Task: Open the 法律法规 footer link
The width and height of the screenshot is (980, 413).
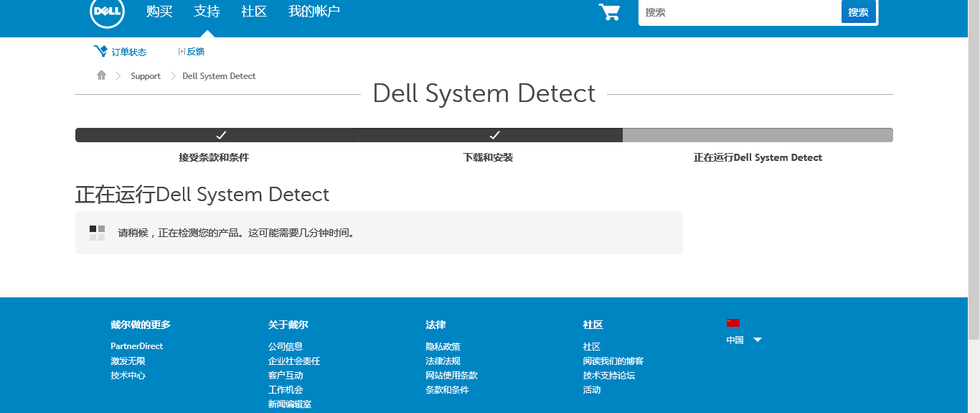Action: (443, 361)
